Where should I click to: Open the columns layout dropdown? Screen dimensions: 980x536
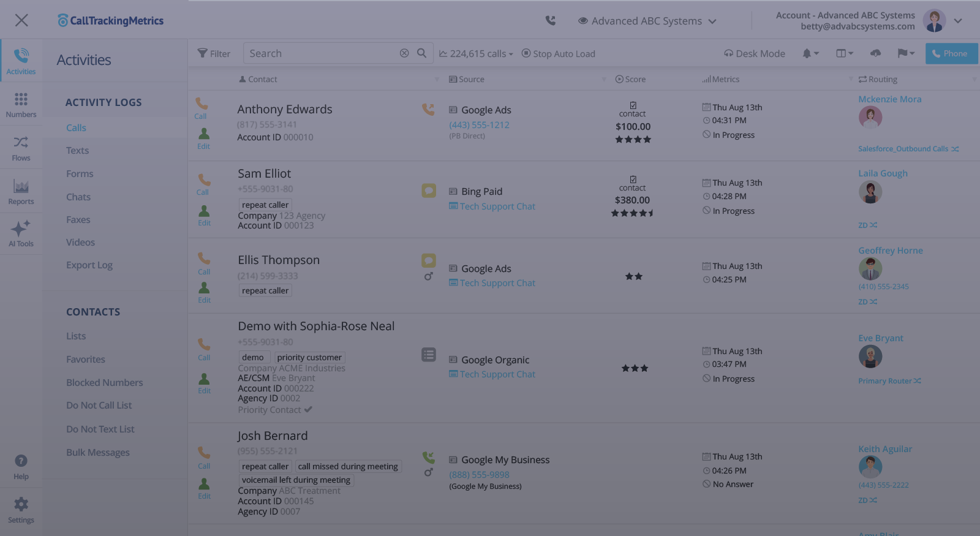pyautogui.click(x=845, y=54)
